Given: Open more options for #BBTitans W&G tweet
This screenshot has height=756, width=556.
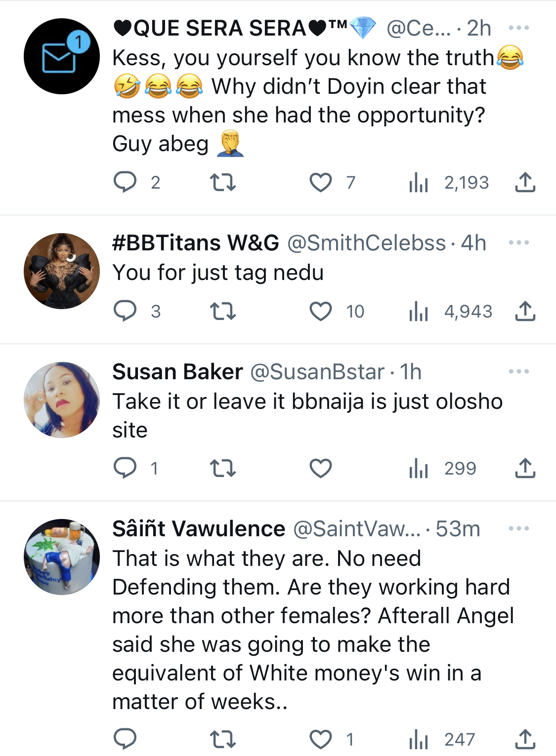Looking at the screenshot, I should coord(519,242).
